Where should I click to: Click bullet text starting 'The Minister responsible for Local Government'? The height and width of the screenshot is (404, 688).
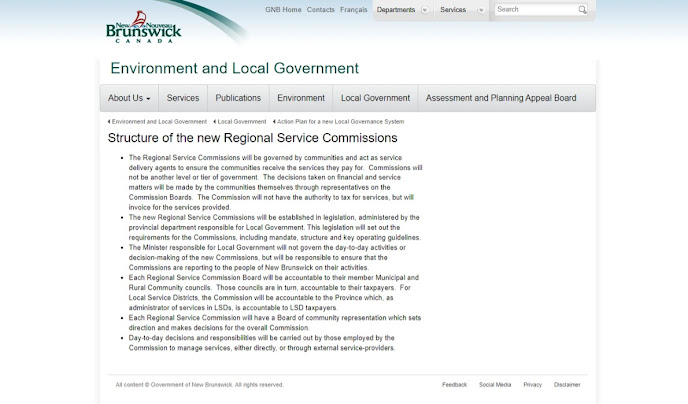(267, 257)
